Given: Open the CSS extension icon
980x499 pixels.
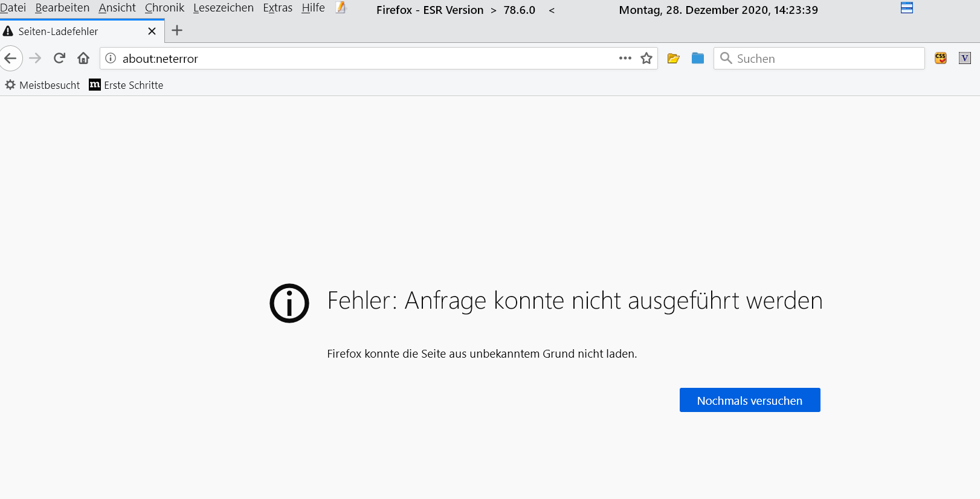Looking at the screenshot, I should point(941,59).
